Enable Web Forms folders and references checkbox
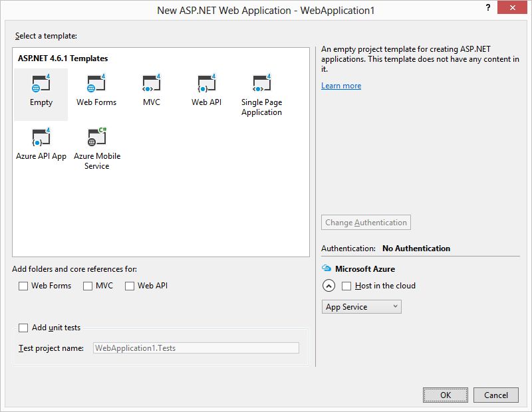The height and width of the screenshot is (412, 532). tap(23, 286)
